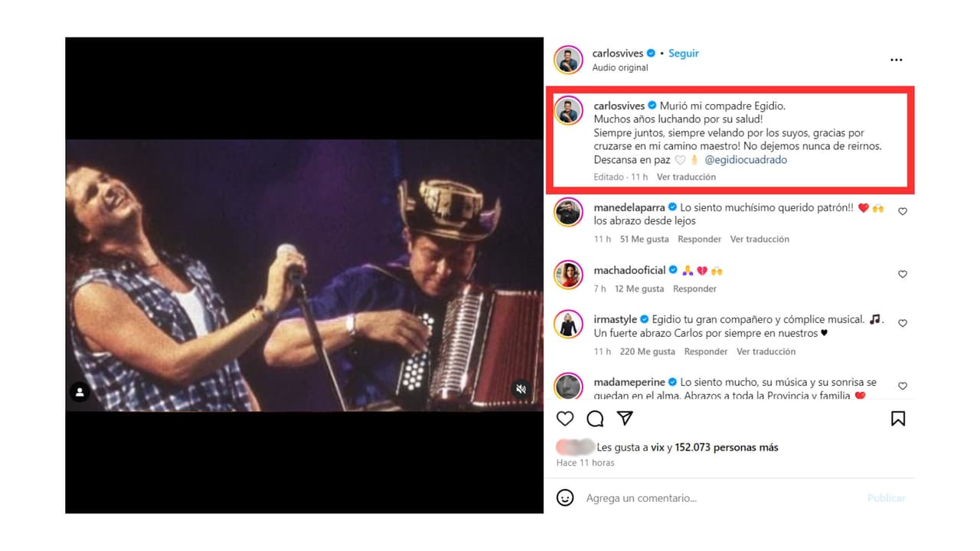The height and width of the screenshot is (551, 980).
Task: Open the Audio original label
Action: tap(620, 67)
